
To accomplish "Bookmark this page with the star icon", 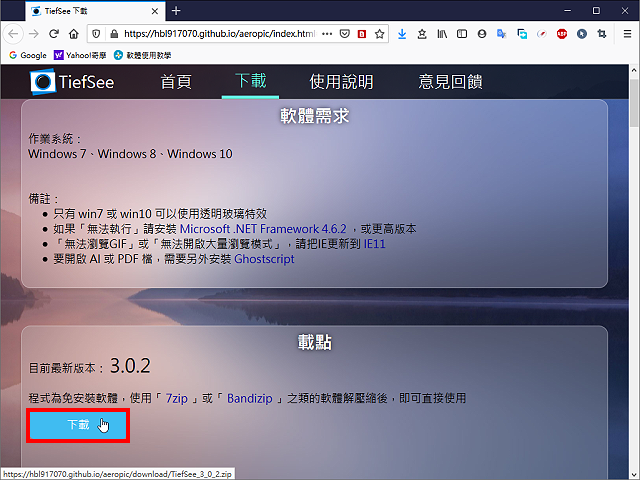I will tap(380, 34).
